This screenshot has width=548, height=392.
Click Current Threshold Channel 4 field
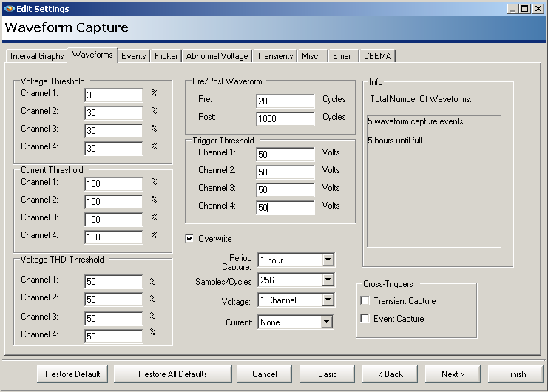point(114,237)
